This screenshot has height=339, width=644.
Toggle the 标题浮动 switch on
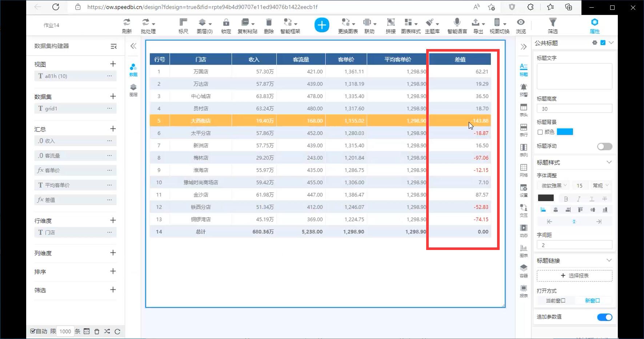click(604, 146)
